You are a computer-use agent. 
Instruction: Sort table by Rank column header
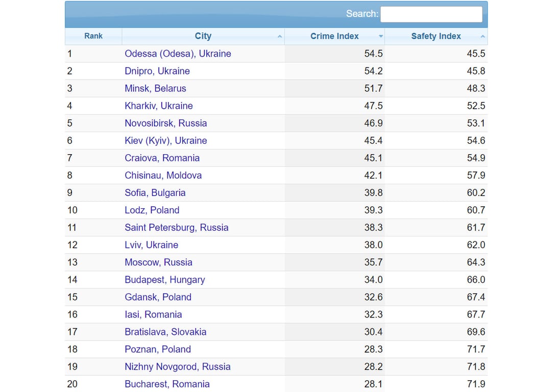click(x=93, y=36)
